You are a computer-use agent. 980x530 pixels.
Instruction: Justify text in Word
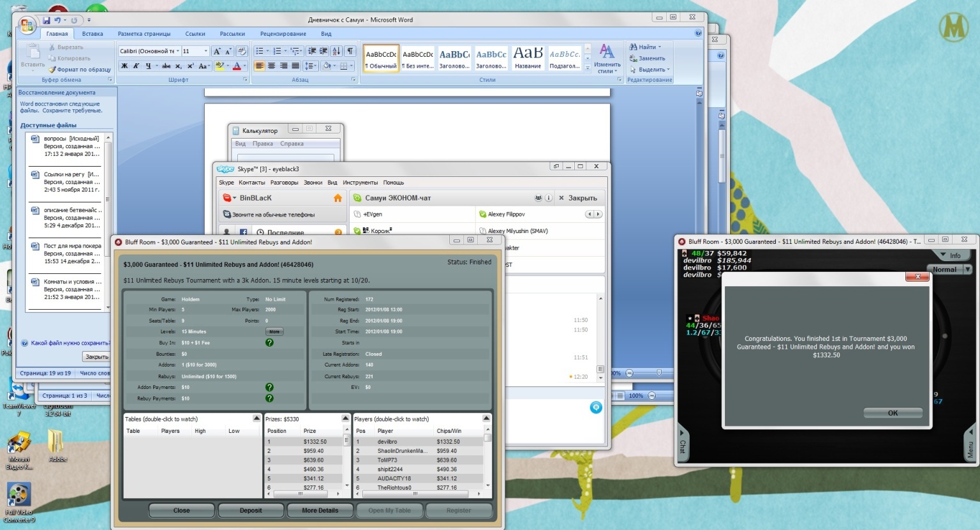click(295, 66)
